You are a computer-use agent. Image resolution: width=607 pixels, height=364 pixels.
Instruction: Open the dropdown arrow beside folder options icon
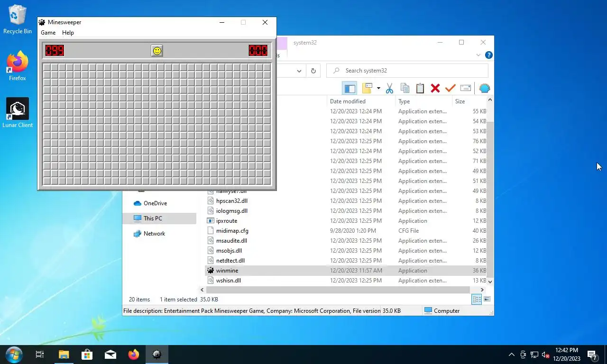(x=378, y=88)
